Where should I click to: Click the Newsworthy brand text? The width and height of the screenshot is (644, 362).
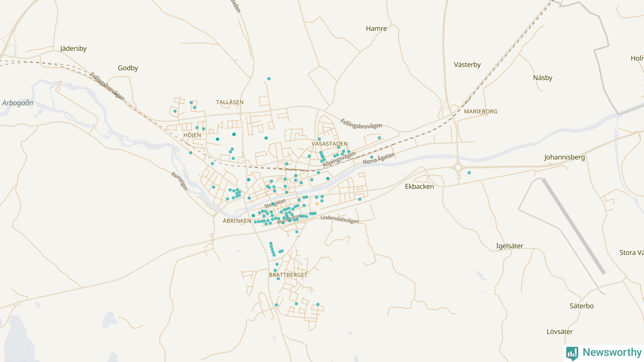point(612,352)
